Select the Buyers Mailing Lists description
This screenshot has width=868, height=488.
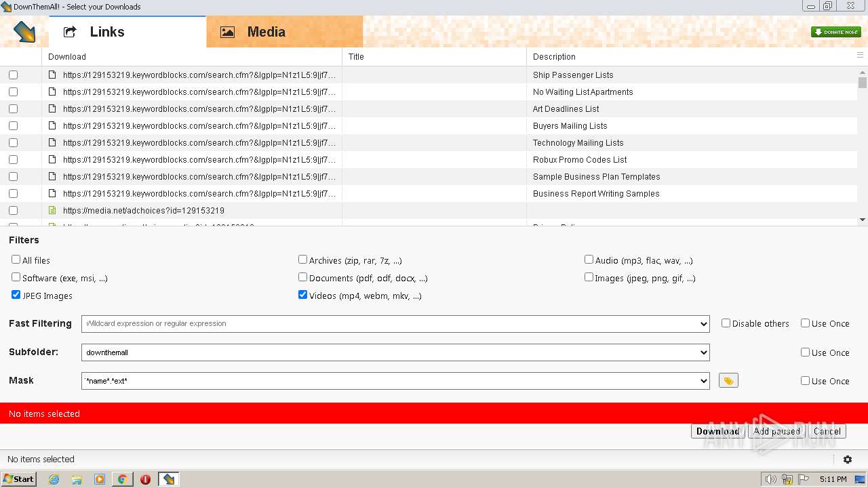click(x=570, y=125)
